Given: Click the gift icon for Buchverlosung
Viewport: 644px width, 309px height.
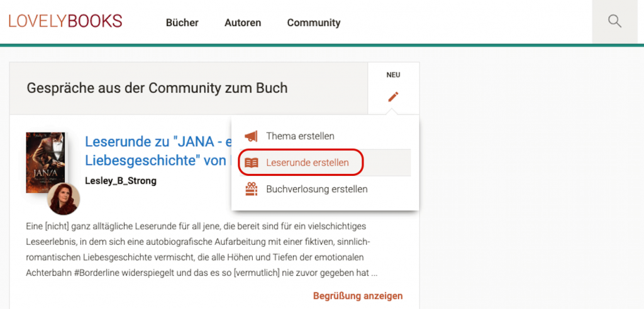Looking at the screenshot, I should point(252,189).
